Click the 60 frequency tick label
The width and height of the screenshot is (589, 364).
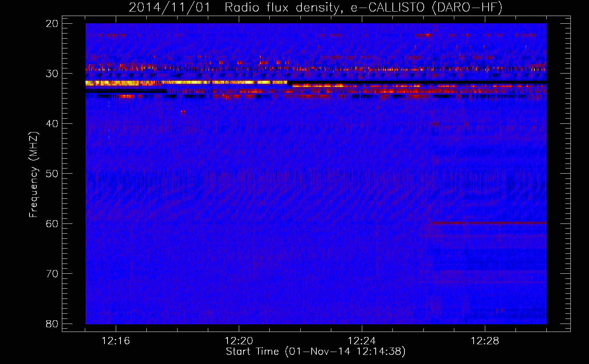pyautogui.click(x=52, y=224)
